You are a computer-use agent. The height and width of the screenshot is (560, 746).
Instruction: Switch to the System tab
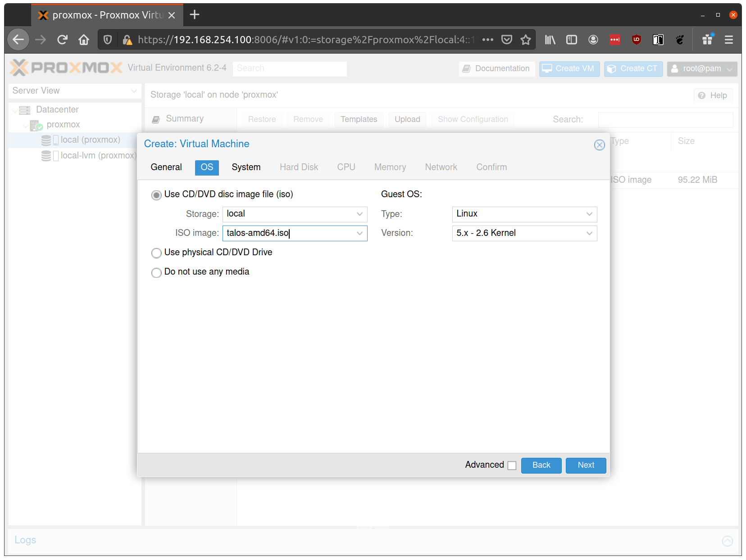tap(246, 167)
